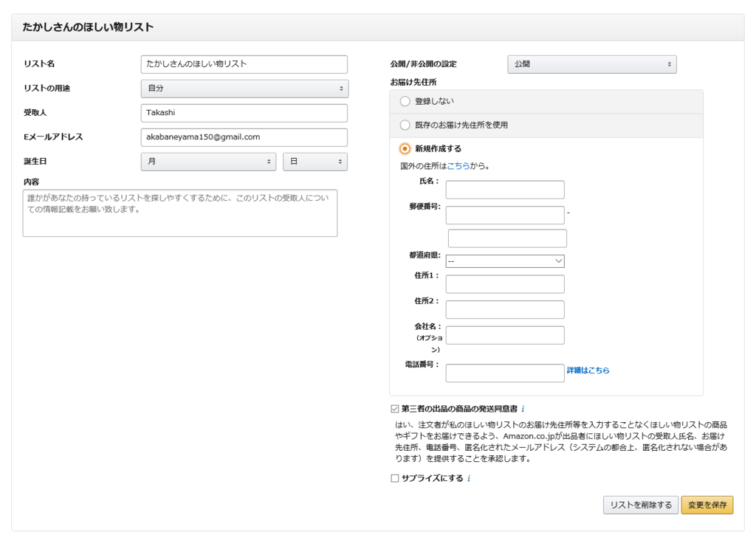Select 既存のお届け先住所を使用 radio button
This screenshot has height=535, width=756.
tap(405, 125)
